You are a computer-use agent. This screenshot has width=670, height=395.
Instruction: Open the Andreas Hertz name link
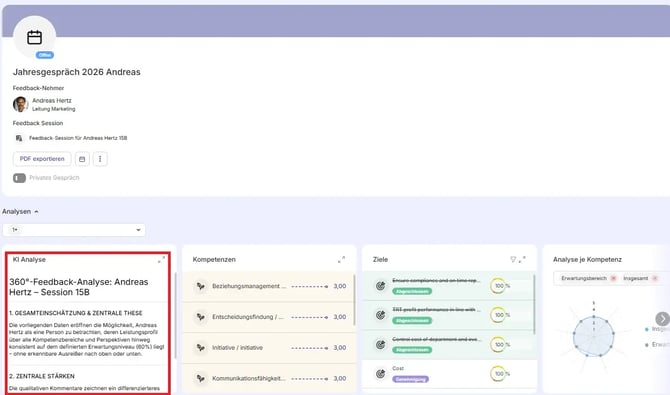(x=52, y=100)
